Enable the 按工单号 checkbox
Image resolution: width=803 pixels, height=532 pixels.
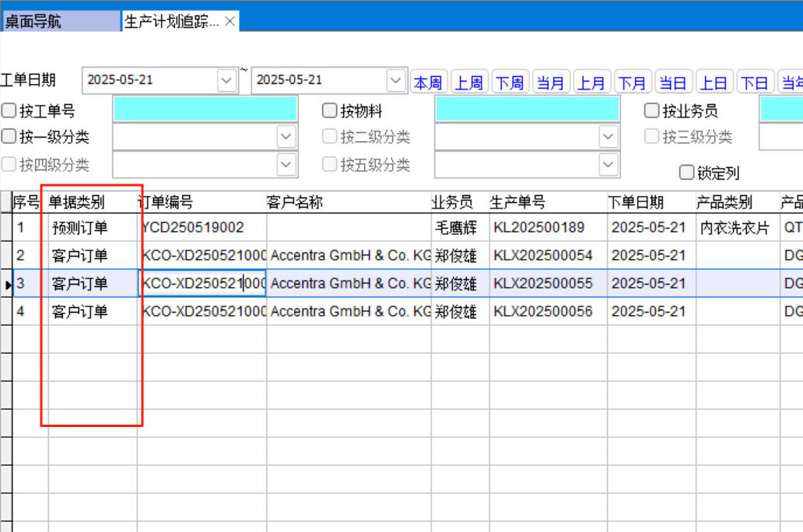pyautogui.click(x=9, y=110)
